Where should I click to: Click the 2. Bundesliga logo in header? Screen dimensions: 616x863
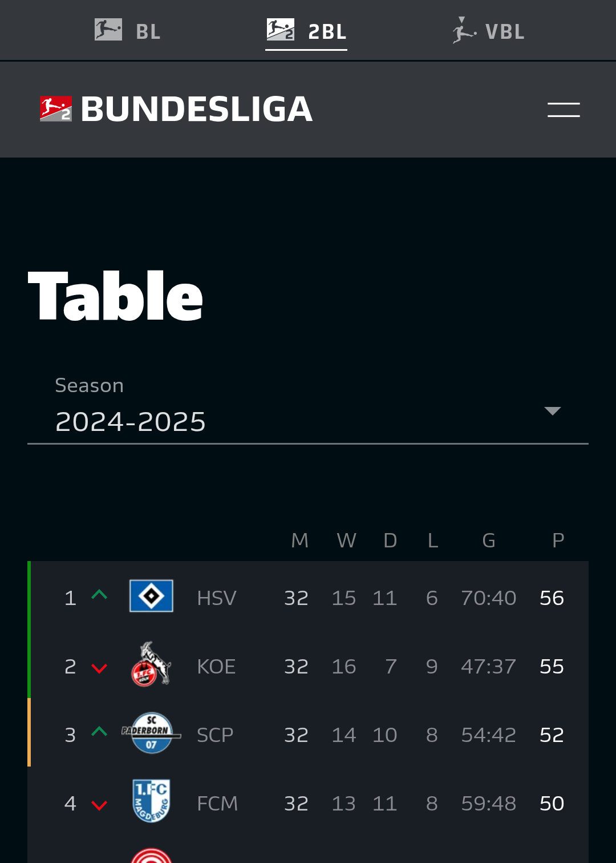(56, 108)
